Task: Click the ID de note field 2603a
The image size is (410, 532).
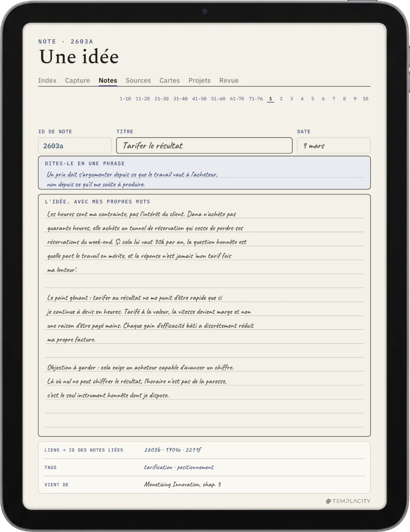Action: pos(75,146)
